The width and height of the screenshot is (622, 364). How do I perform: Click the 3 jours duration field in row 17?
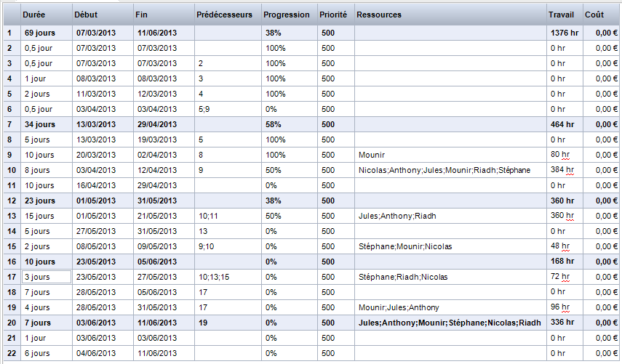click(45, 277)
